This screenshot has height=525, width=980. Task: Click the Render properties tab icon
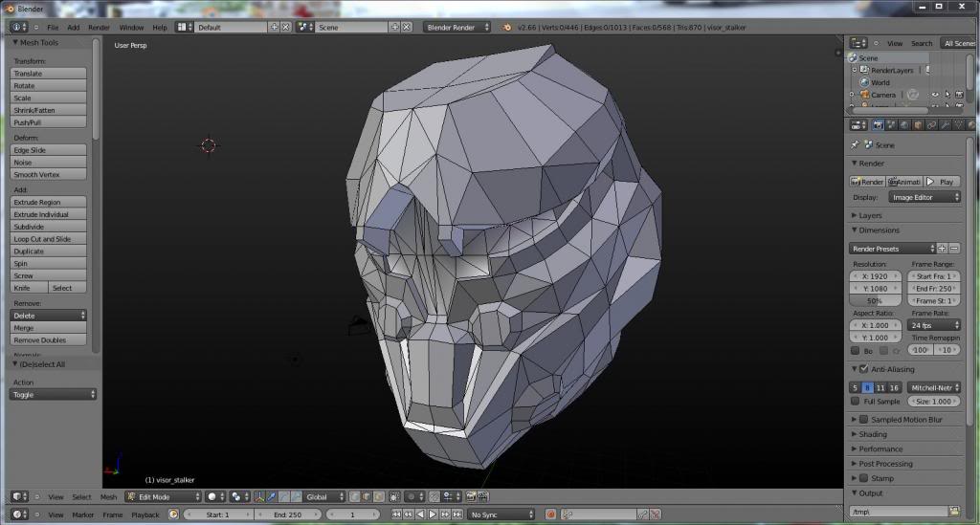pyautogui.click(x=879, y=125)
